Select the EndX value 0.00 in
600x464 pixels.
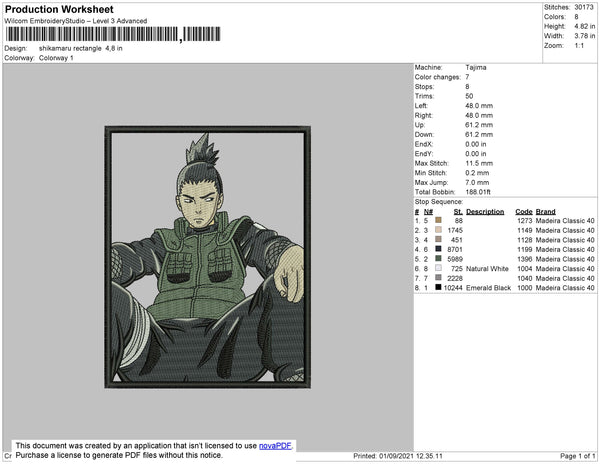coord(476,144)
